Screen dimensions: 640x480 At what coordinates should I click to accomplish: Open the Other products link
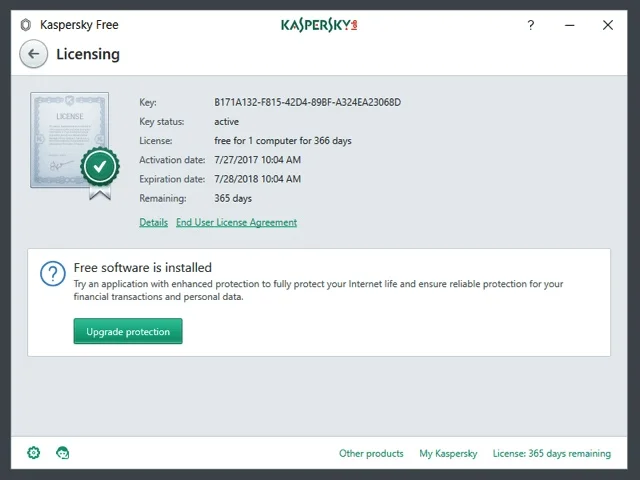pyautogui.click(x=371, y=453)
